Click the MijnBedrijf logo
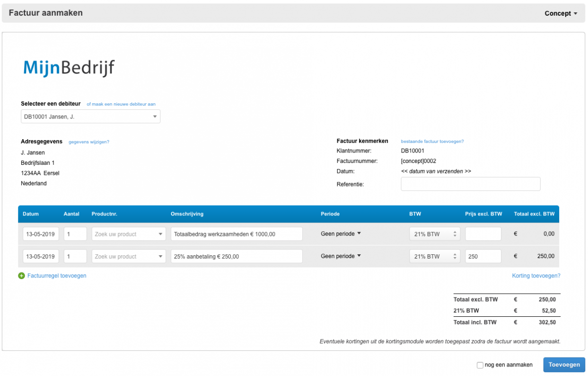This screenshot has height=376, width=588. [x=69, y=68]
